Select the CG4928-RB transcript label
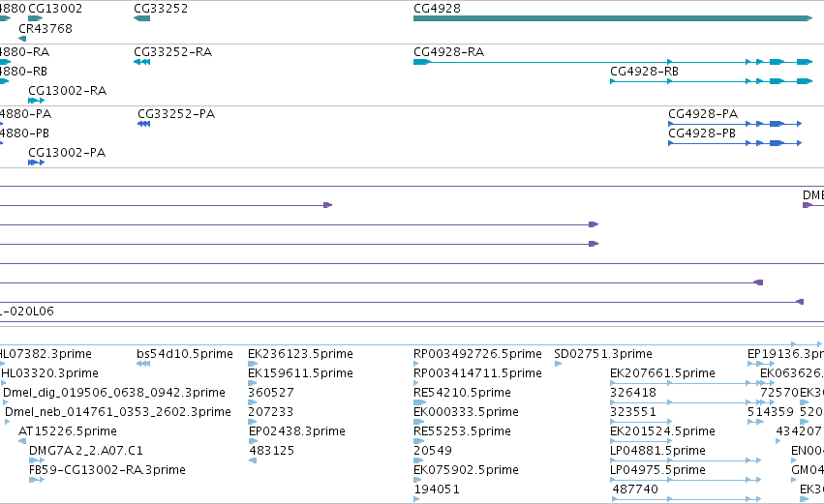The image size is (824, 504). point(644,72)
